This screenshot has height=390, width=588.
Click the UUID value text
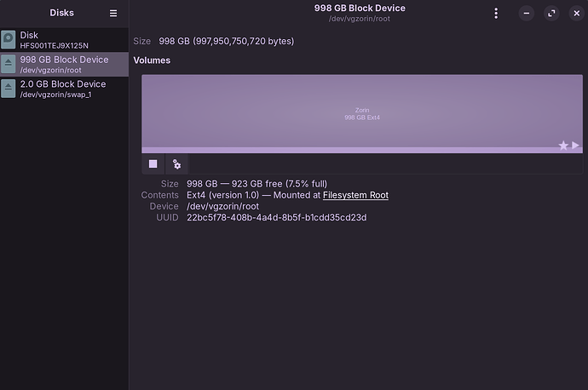[276, 217]
